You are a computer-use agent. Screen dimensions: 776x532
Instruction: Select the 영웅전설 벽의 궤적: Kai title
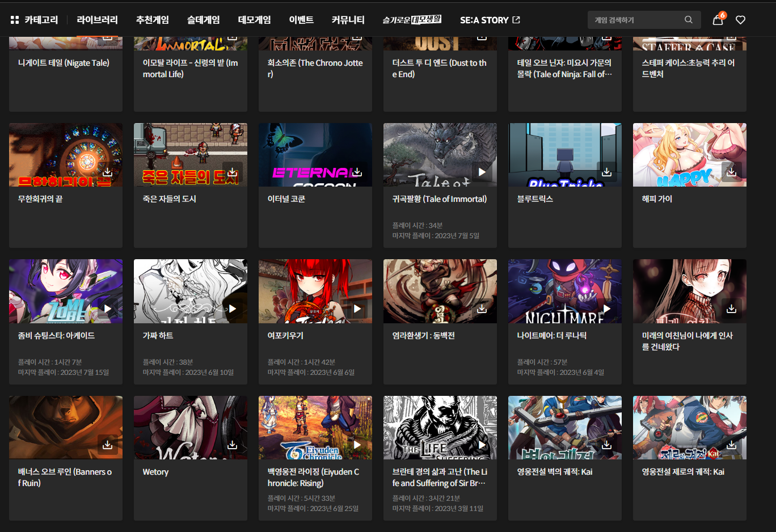pyautogui.click(x=554, y=472)
